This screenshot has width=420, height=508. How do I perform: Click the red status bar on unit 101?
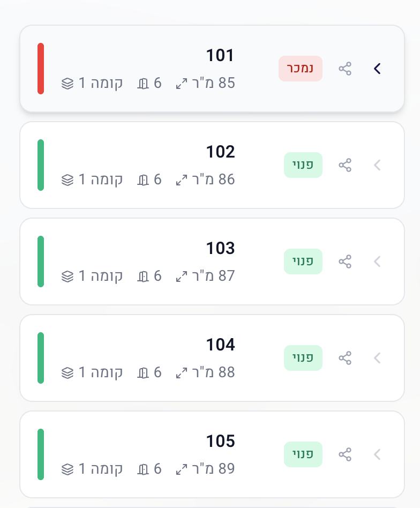[41, 69]
